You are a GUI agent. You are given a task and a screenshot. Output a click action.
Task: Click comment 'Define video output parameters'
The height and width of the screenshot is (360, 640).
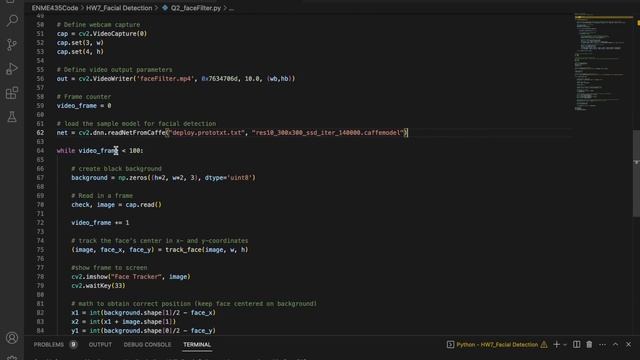[114, 69]
